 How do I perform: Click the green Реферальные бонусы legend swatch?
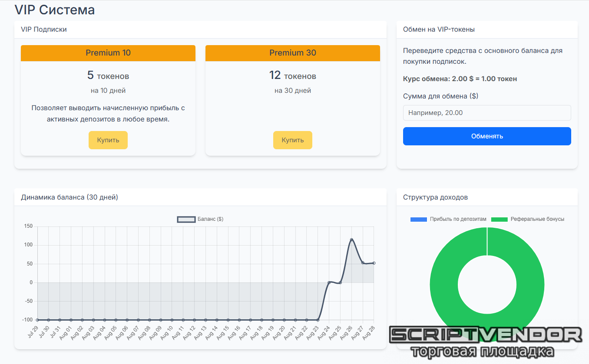(x=499, y=220)
